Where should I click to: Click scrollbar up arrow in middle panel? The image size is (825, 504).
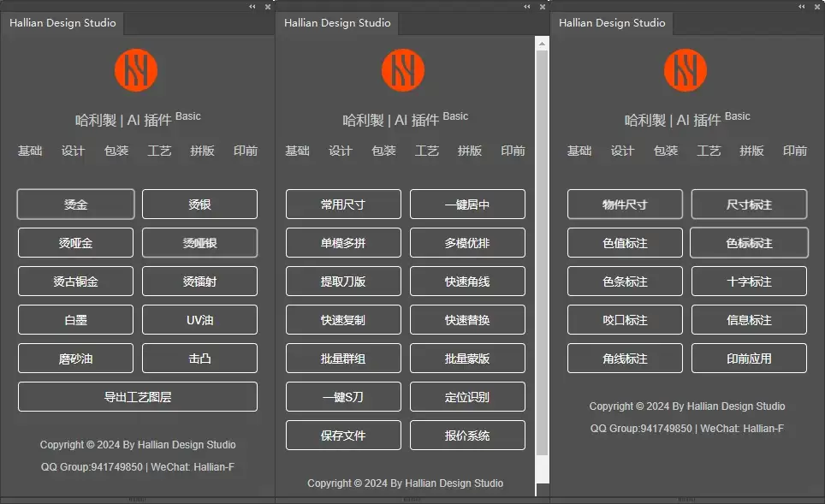click(542, 44)
